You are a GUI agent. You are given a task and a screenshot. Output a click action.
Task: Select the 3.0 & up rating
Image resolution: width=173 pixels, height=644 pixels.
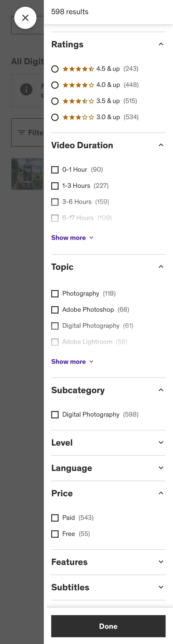55,117
